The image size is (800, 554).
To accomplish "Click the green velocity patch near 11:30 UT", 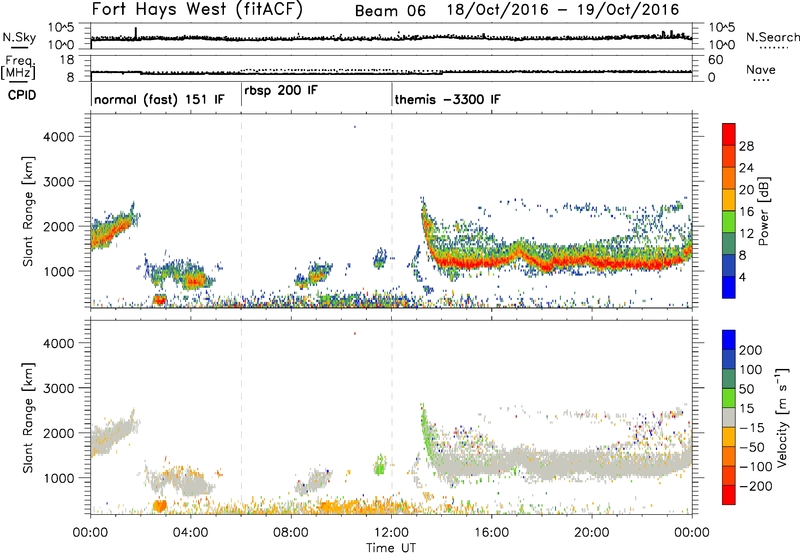I will click(x=379, y=466).
